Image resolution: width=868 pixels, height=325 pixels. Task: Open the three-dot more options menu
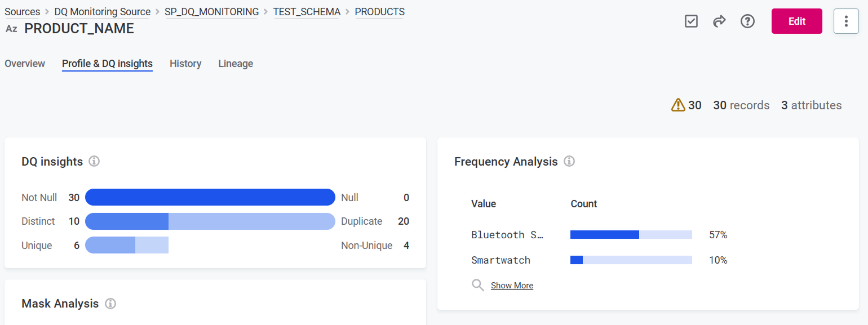845,21
